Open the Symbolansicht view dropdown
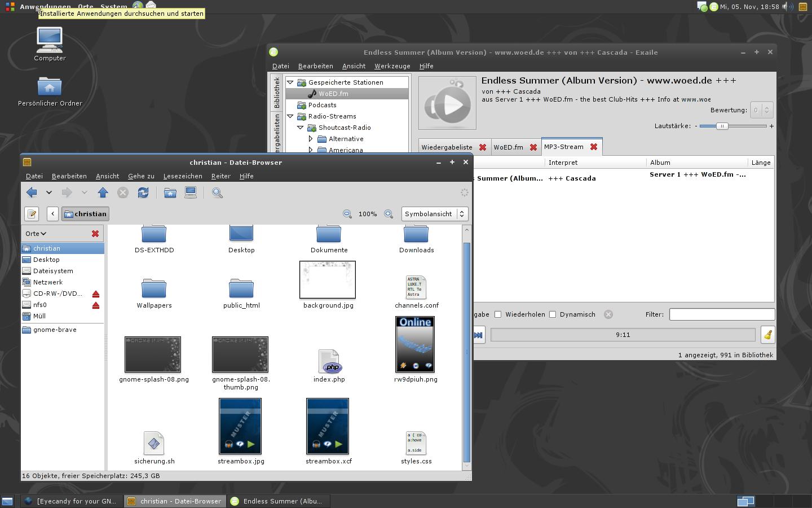812x508 pixels. coord(434,214)
